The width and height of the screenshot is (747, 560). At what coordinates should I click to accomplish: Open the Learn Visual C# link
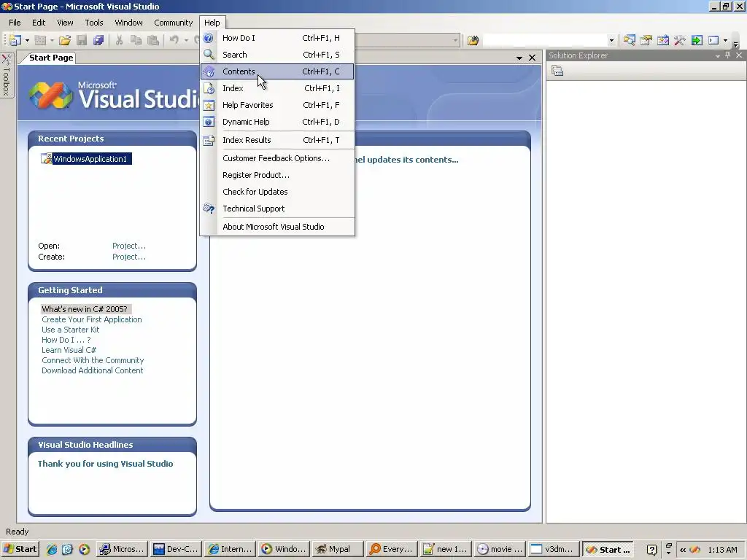(69, 350)
